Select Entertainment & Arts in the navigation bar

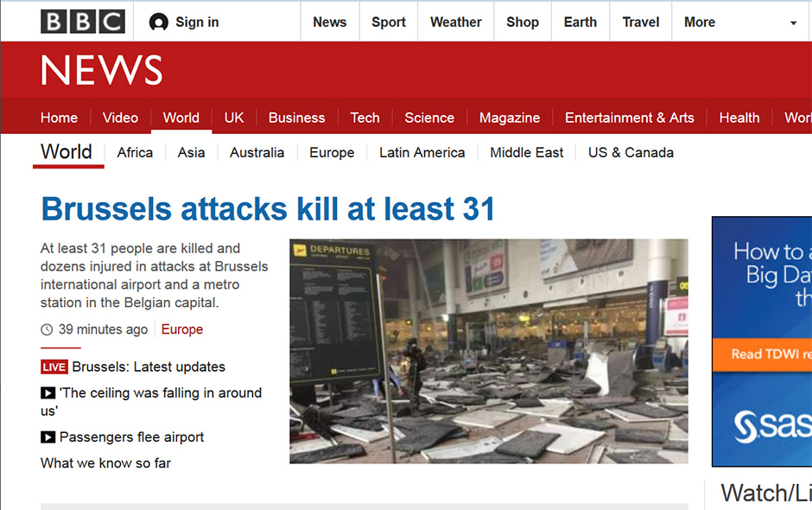coord(629,118)
